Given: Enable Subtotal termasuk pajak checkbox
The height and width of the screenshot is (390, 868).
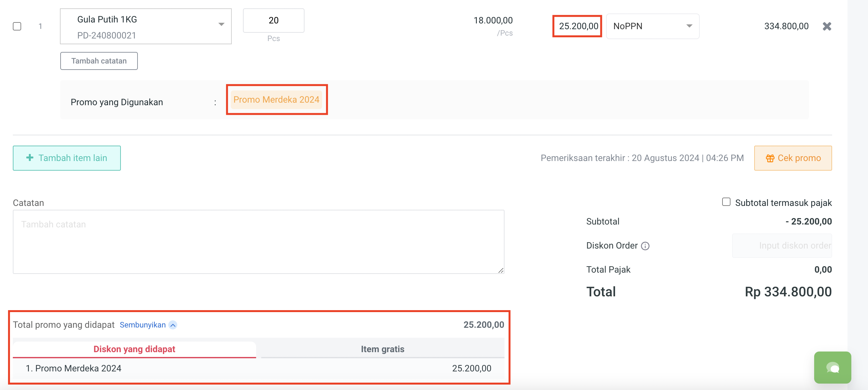Looking at the screenshot, I should click(x=726, y=202).
